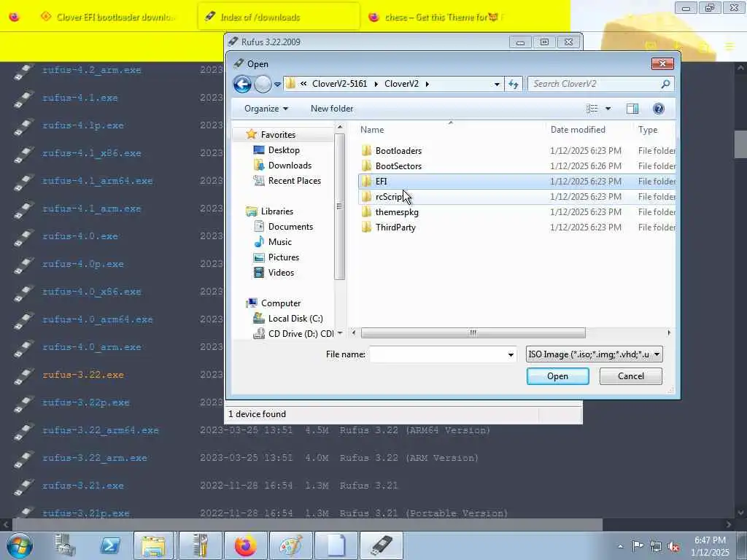Click the Action Center flag icon

tap(638, 546)
